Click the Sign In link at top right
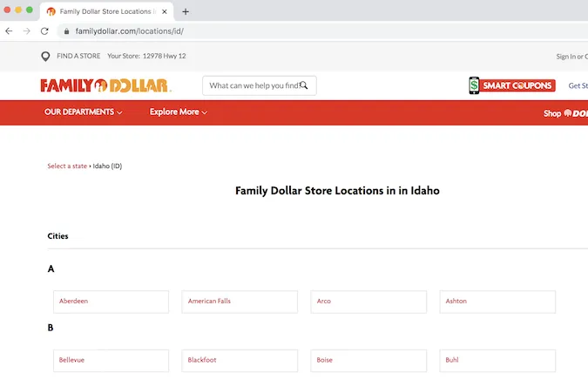This screenshot has width=588, height=380. [x=565, y=57]
